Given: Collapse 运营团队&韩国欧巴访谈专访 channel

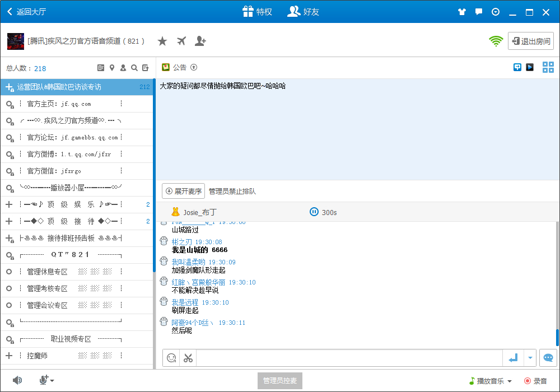Looking at the screenshot, I should coord(10,87).
